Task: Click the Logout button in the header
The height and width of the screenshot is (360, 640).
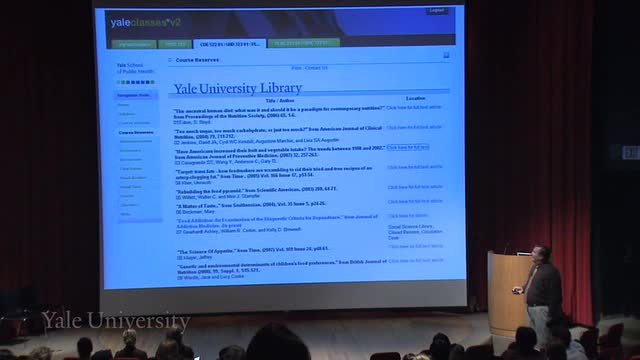Action: (437, 11)
